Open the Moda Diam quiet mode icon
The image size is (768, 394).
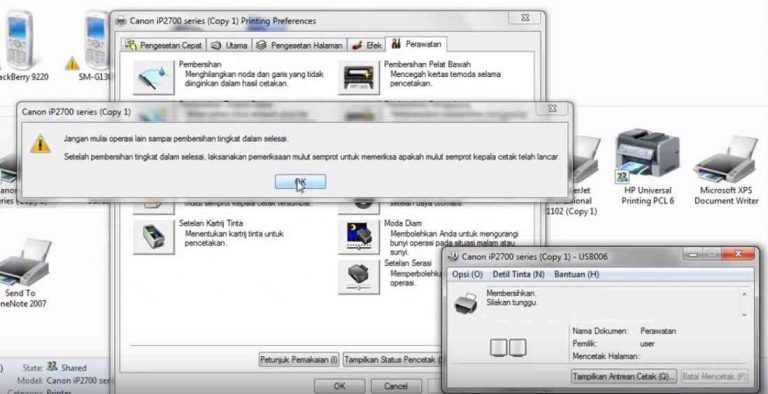click(359, 237)
